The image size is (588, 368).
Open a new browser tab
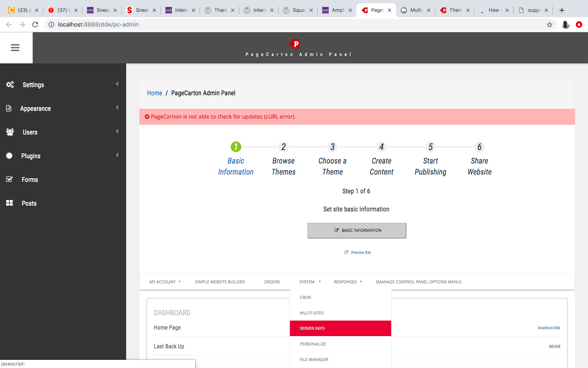(x=562, y=10)
